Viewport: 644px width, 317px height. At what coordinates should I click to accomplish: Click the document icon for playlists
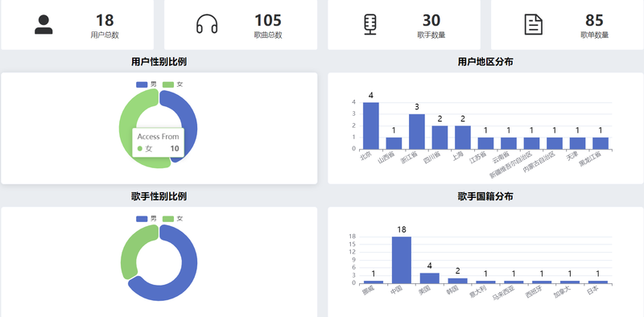coord(534,24)
